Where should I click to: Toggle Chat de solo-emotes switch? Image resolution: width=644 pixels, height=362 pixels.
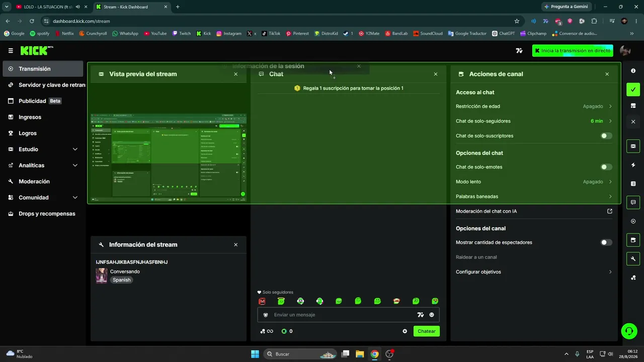tap(606, 167)
